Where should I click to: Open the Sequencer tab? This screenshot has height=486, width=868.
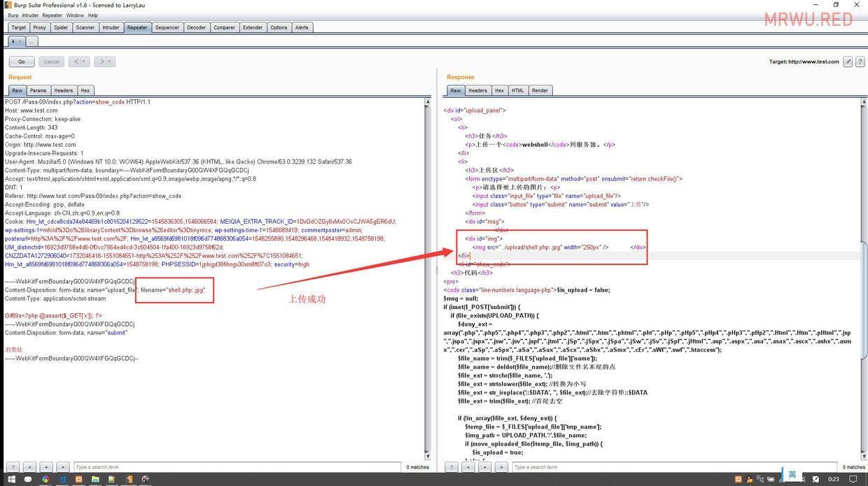point(167,28)
